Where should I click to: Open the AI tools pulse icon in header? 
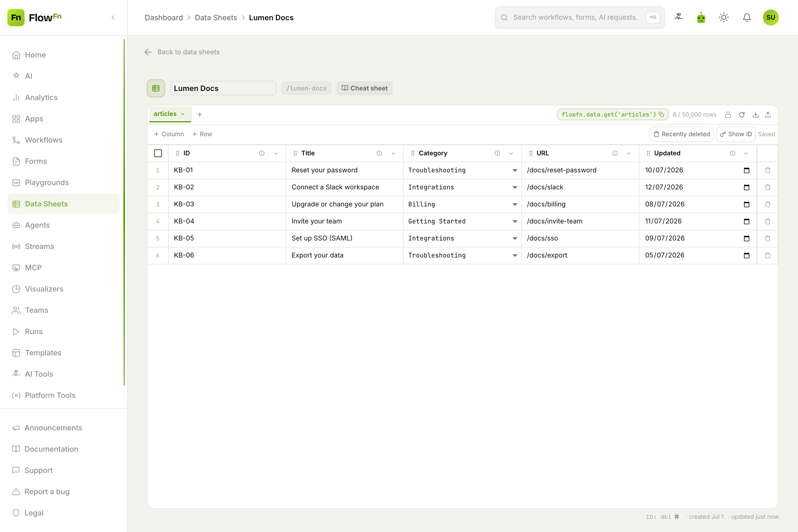[x=679, y=17]
